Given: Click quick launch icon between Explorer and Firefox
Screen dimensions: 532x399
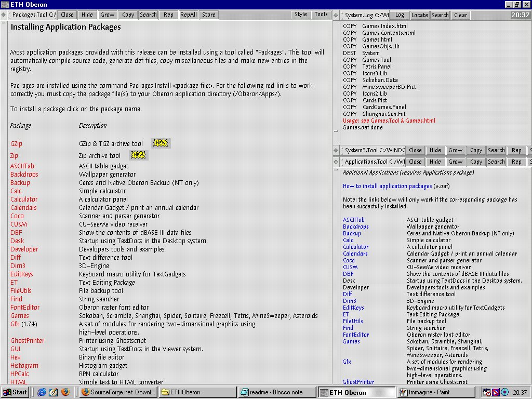Looking at the screenshot, I should coord(53,392).
